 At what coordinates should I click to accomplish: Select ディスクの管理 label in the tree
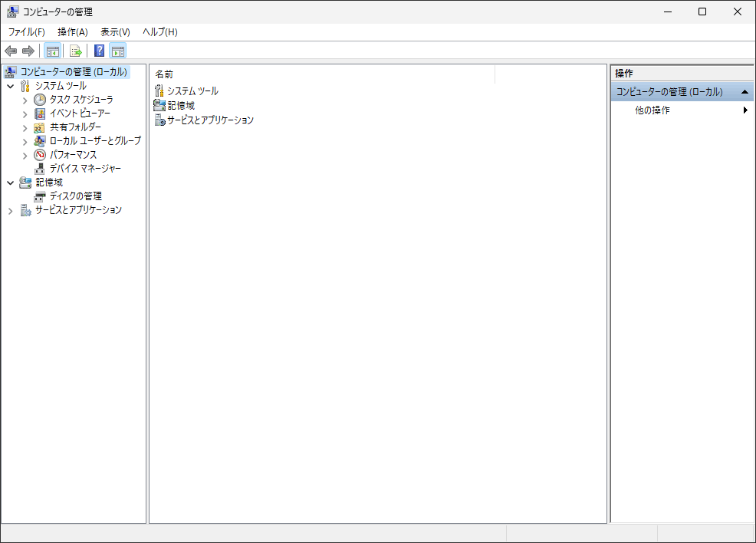[76, 196]
